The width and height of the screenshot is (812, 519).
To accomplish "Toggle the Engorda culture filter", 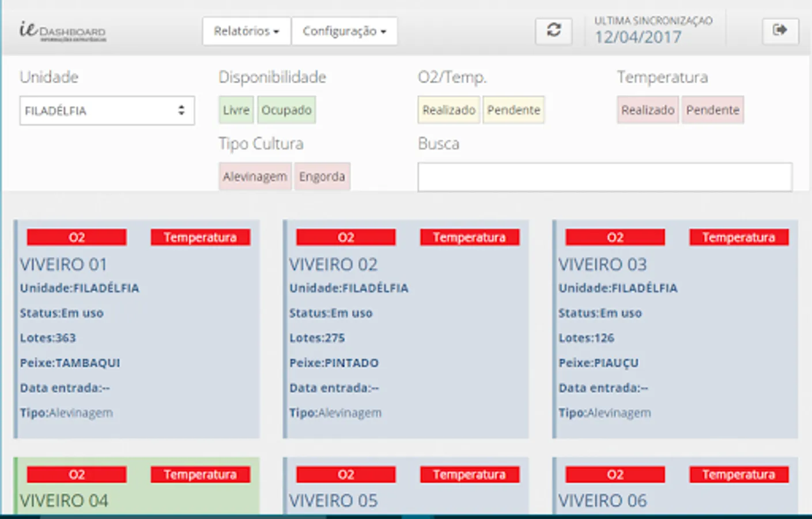I will tap(322, 176).
